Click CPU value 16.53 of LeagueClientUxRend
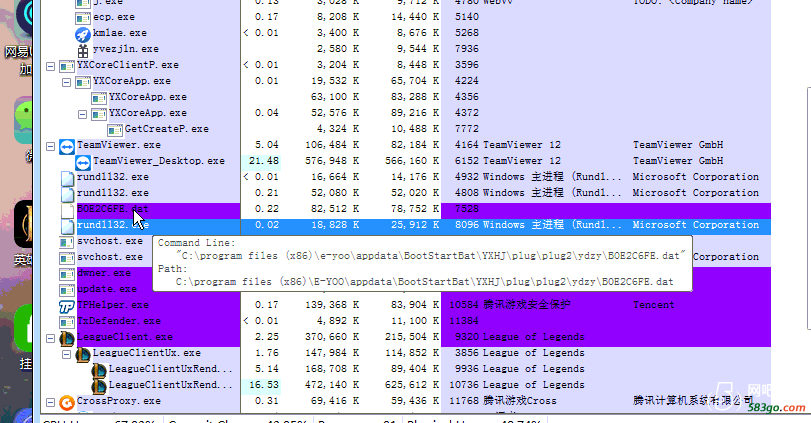811x423 pixels. coord(263,385)
